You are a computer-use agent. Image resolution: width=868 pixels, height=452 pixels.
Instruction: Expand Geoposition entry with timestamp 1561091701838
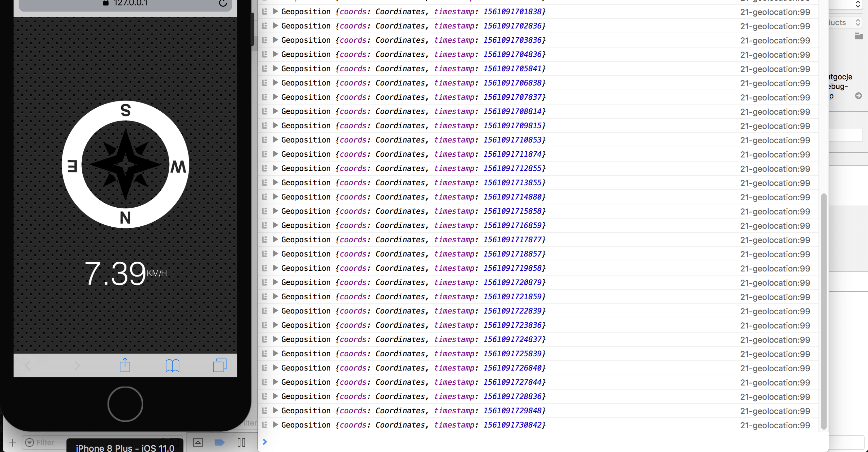pyautogui.click(x=275, y=12)
